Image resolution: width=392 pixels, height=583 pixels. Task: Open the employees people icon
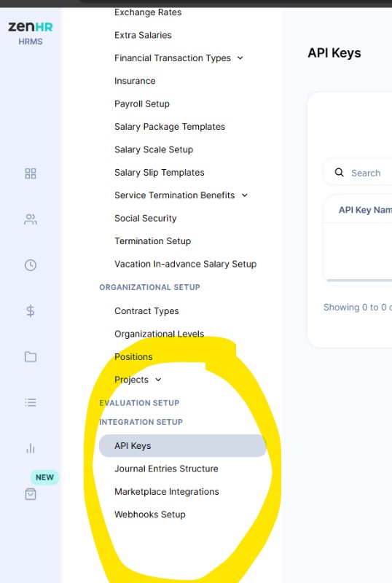click(31, 219)
